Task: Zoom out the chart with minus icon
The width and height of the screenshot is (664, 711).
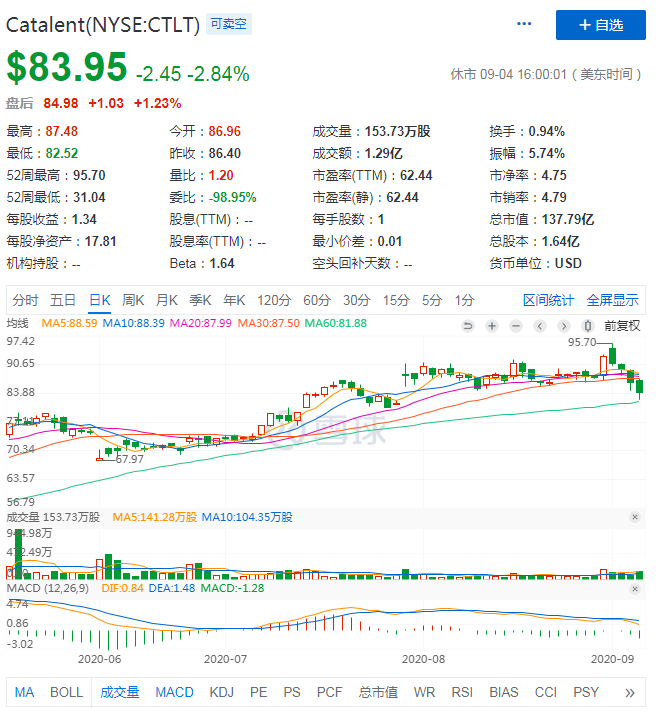Action: pos(516,326)
